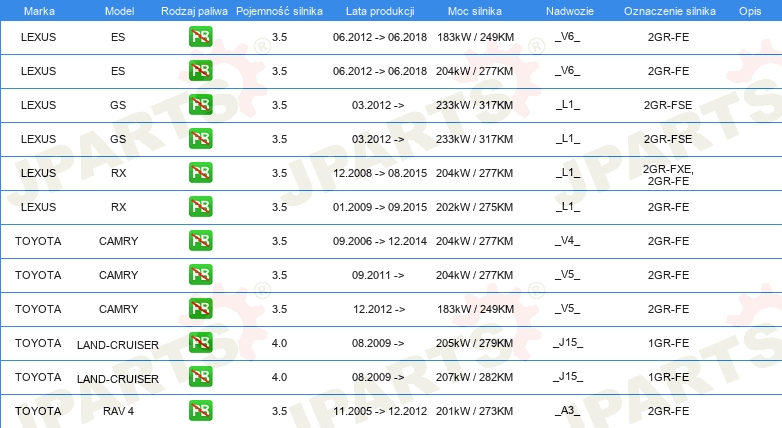Click RX in the 202kW row

click(x=118, y=207)
